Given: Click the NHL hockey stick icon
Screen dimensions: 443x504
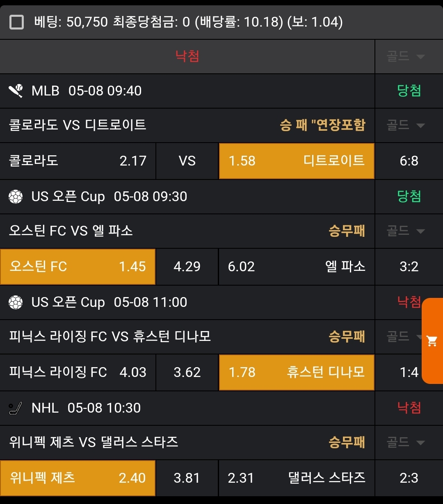Looking at the screenshot, I should tap(16, 408).
